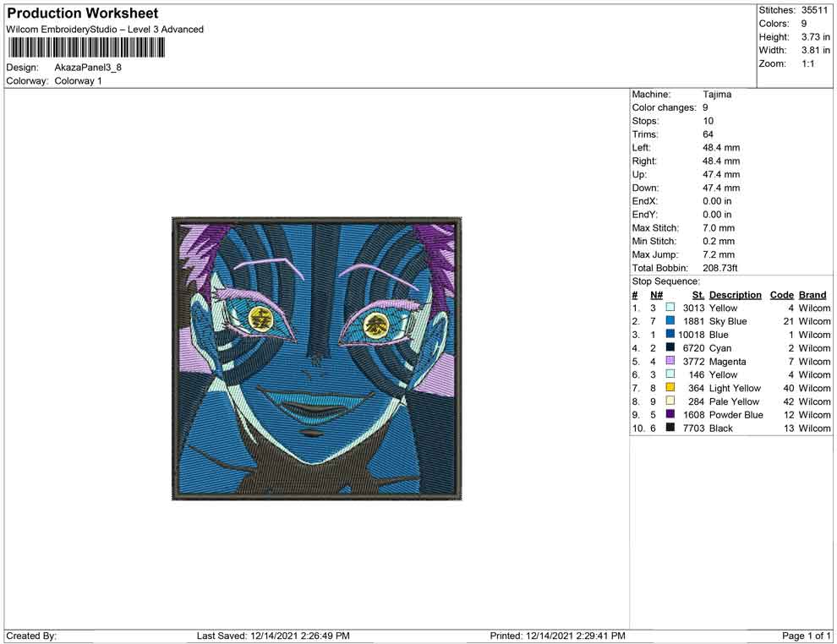Click the Max Jump value 7.2 mm

(x=719, y=254)
